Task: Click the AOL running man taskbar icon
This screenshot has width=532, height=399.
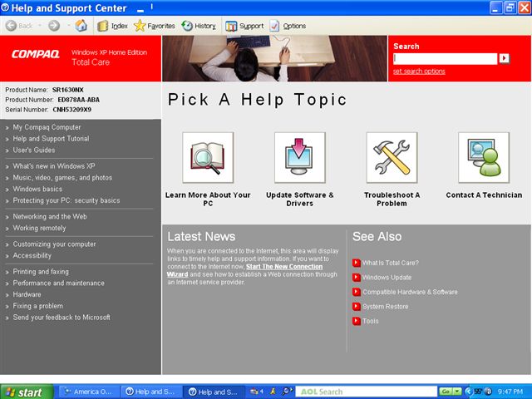Action: click(x=273, y=392)
